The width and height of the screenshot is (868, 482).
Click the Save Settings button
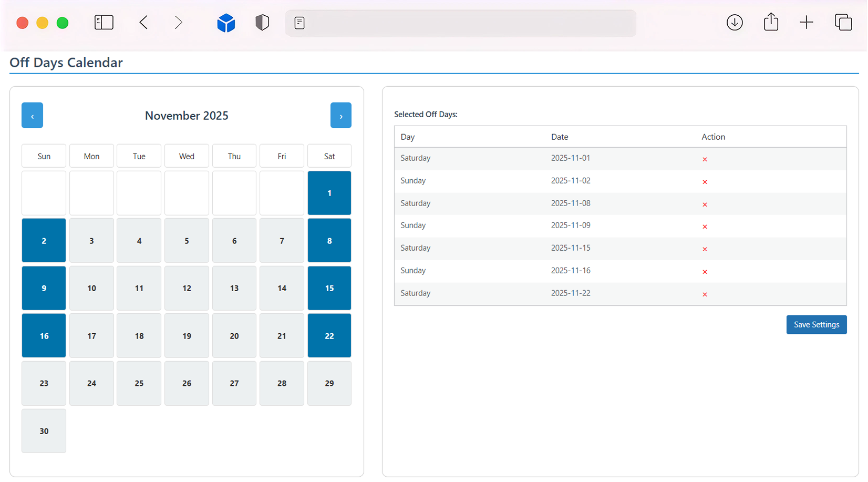click(x=816, y=325)
